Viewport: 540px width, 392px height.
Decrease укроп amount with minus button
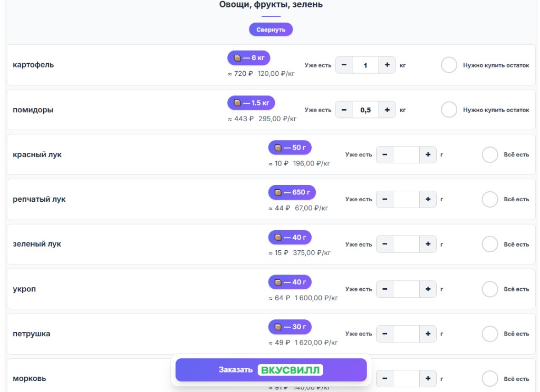click(384, 289)
